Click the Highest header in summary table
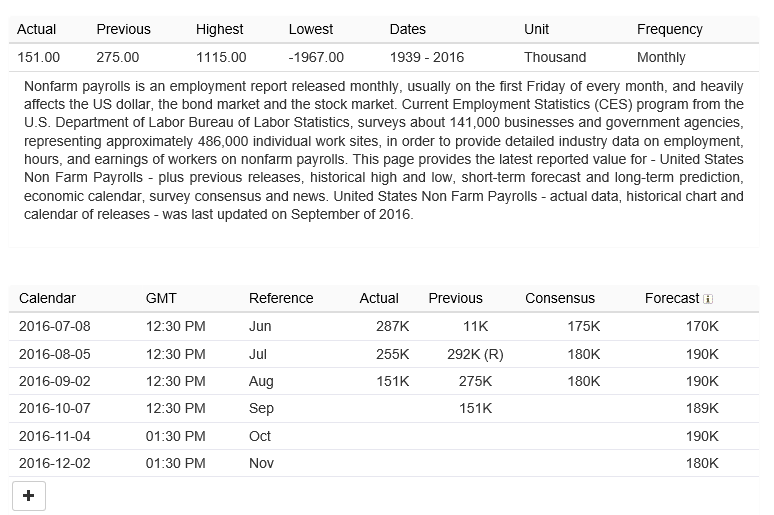 219,29
